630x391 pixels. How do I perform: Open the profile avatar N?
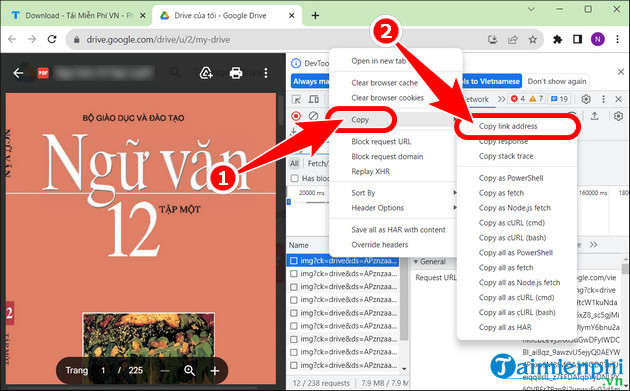(597, 39)
